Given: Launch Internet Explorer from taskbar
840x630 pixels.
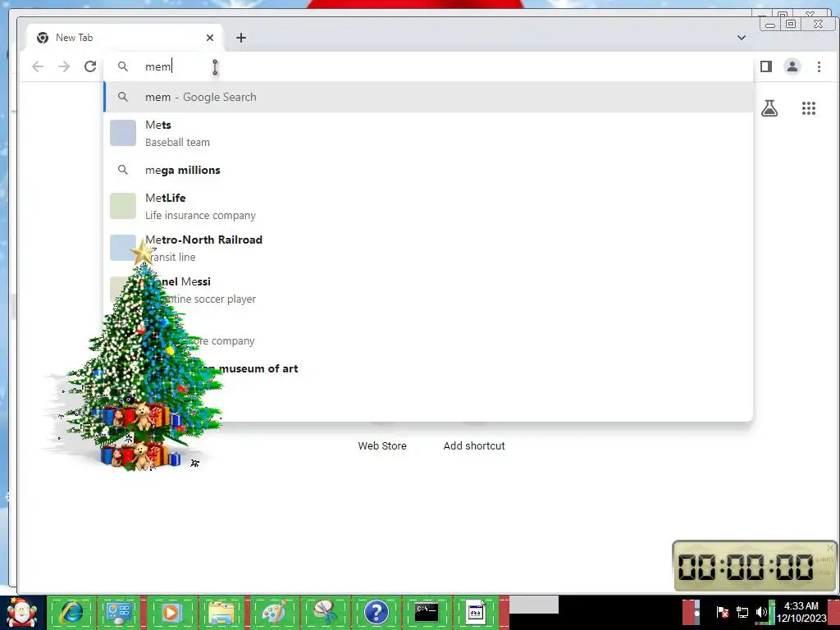Looking at the screenshot, I should [72, 612].
